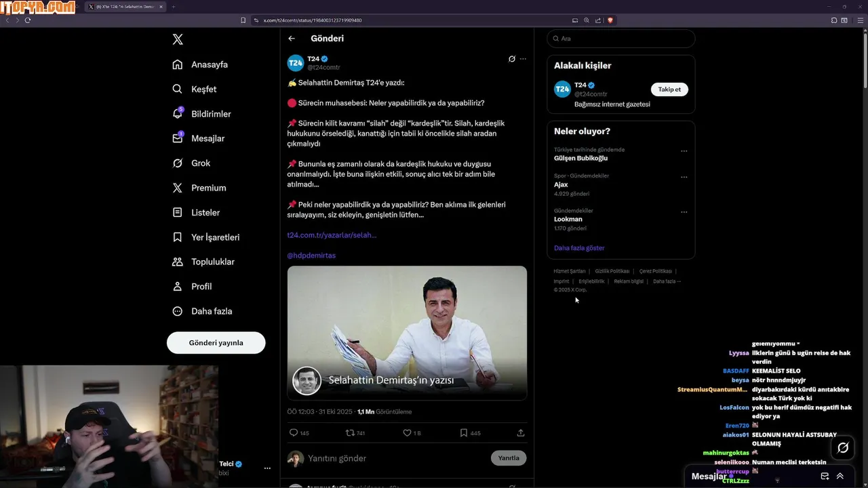Select Premium menu label

209,188
